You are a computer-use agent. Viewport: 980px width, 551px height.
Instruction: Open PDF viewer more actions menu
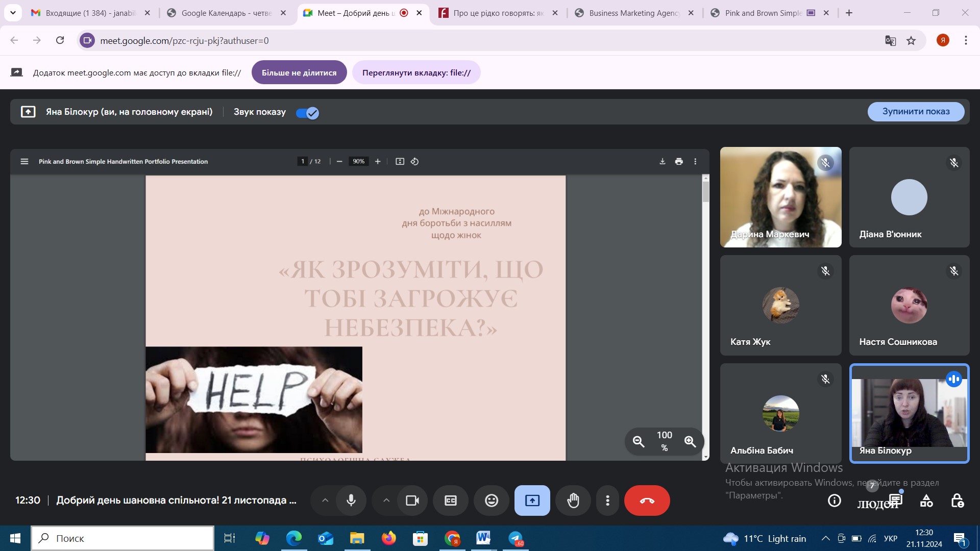point(695,161)
